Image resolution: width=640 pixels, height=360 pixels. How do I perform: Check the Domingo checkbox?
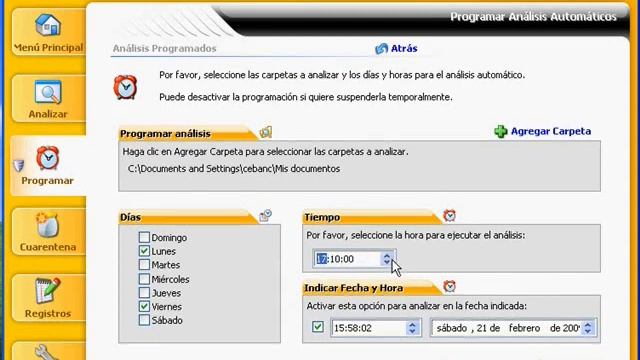click(144, 237)
